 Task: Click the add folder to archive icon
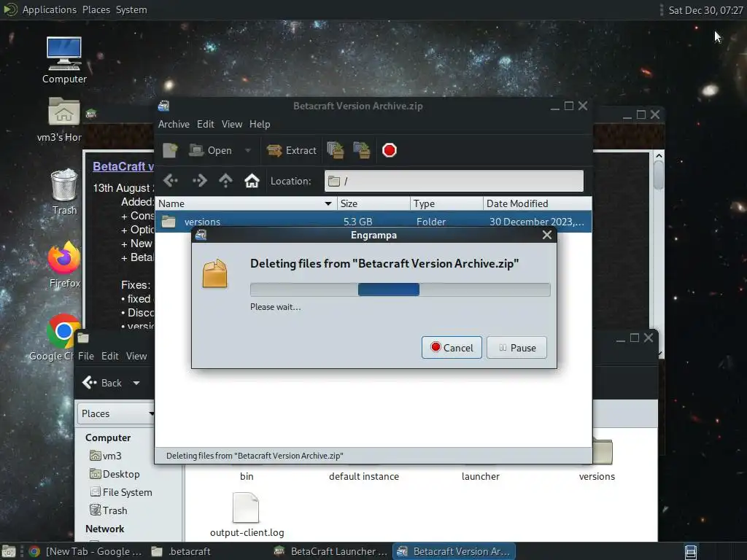(x=362, y=150)
